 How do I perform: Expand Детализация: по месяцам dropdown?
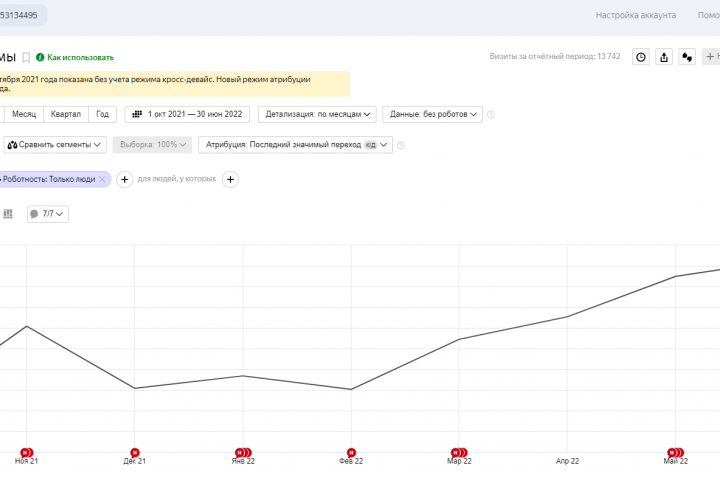[317, 114]
